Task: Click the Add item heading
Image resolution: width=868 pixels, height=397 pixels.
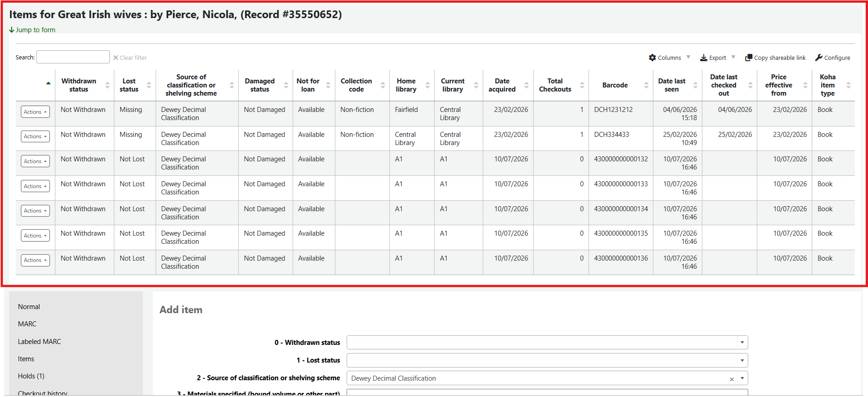Action: 181,310
